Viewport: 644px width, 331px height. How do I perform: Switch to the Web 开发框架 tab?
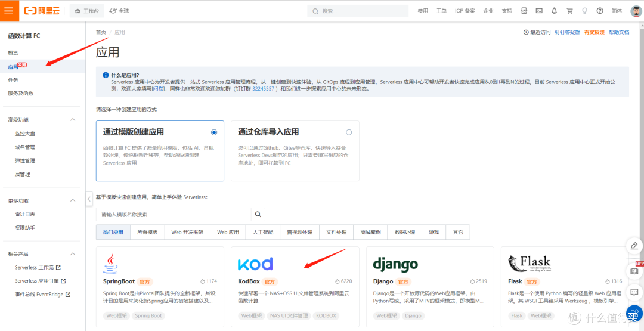tap(187, 232)
